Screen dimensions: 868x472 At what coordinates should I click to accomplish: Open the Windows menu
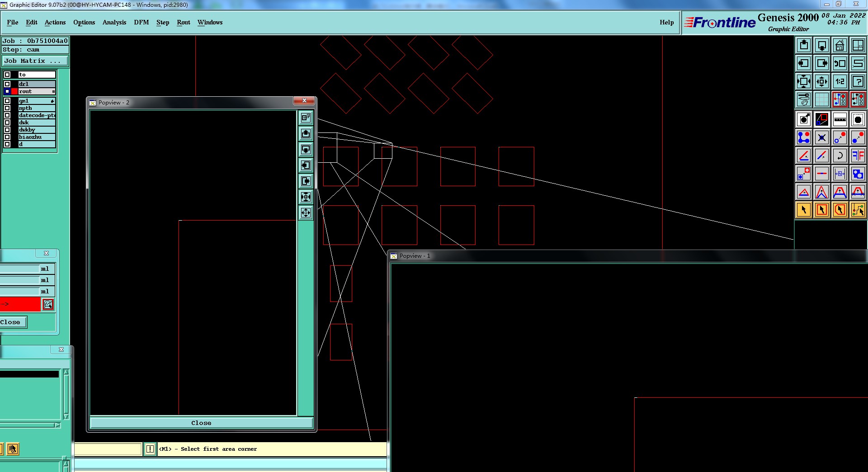(210, 22)
